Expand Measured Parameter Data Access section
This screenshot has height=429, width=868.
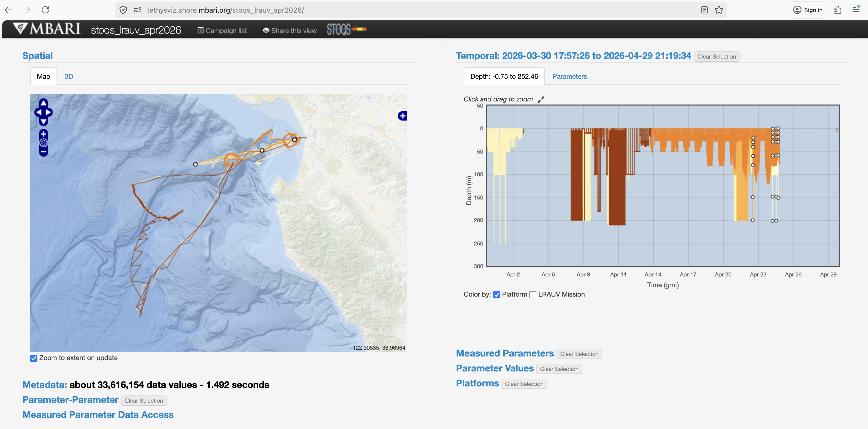pos(98,415)
